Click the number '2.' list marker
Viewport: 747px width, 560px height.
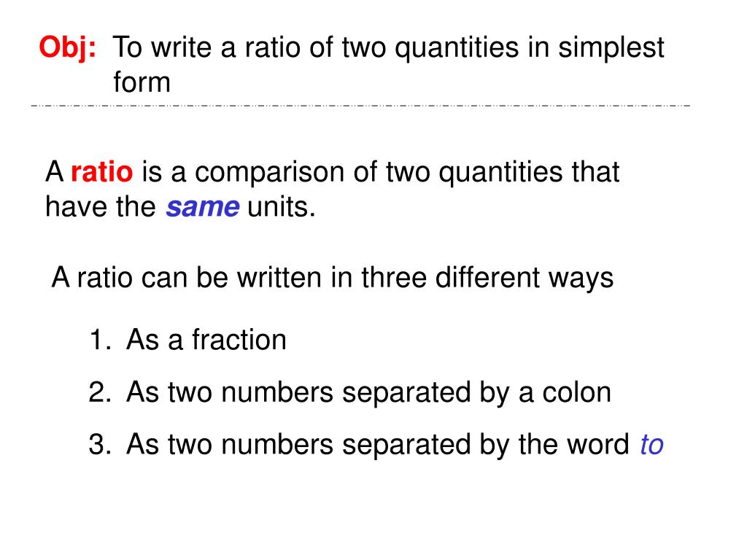[x=100, y=393]
